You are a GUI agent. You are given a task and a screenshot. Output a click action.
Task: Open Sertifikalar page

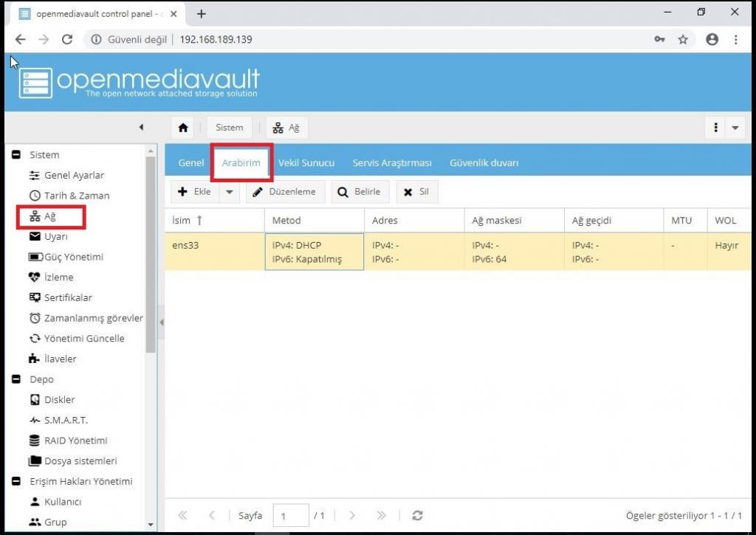61,298
